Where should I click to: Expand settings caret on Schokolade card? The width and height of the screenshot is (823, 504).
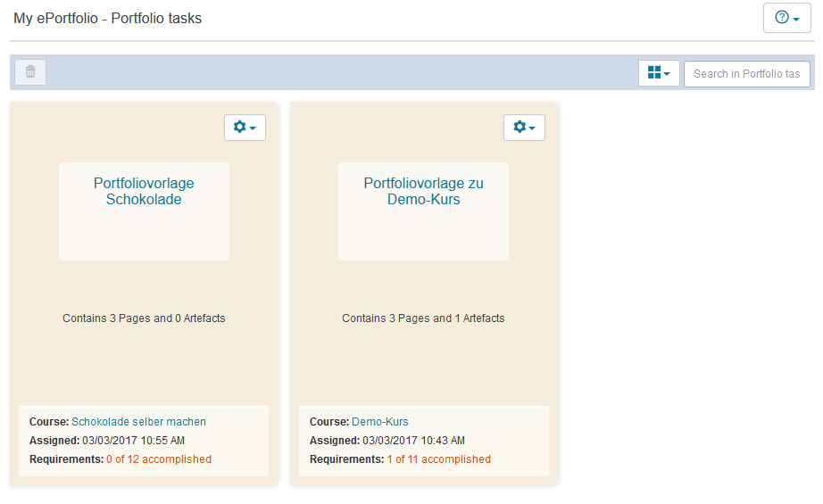coord(253,128)
